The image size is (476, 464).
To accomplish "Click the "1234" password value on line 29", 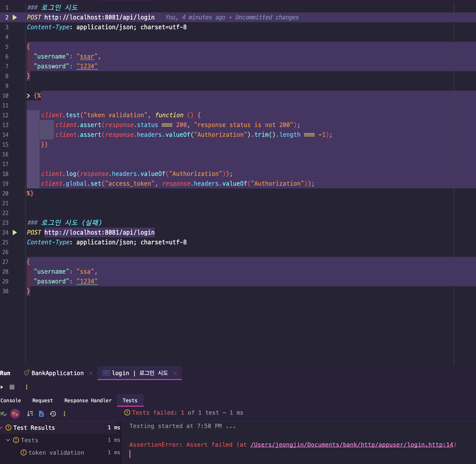I will [x=87, y=281].
